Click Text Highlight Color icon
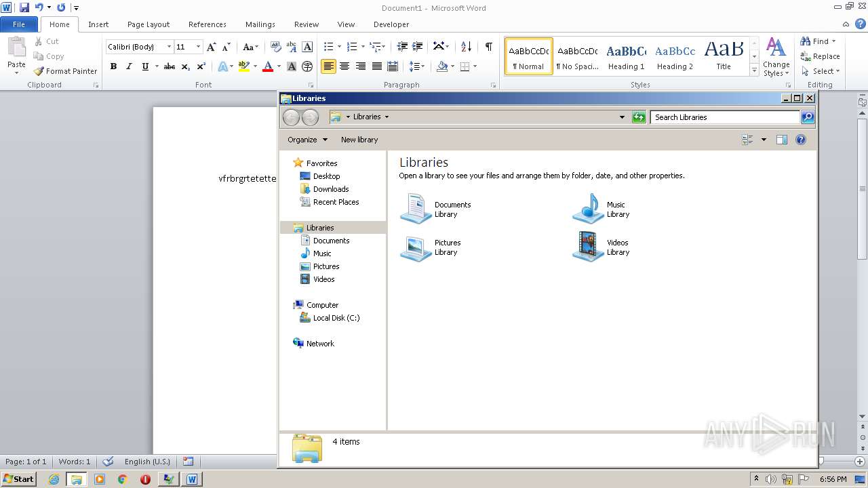This screenshot has height=488, width=868. [x=244, y=66]
